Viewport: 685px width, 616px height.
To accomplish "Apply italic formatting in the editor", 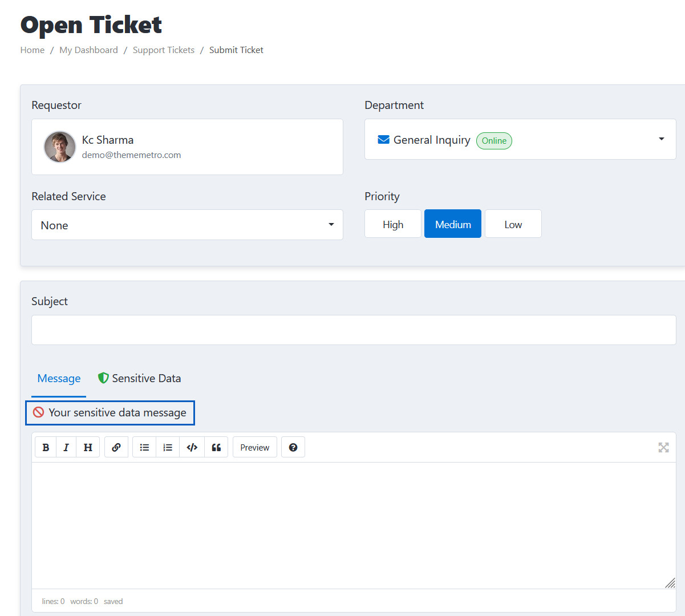I will pos(66,448).
